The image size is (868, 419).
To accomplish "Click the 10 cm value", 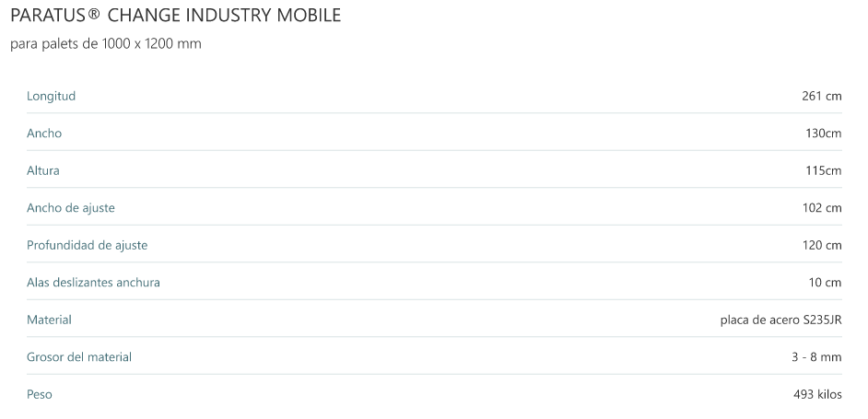I will (826, 283).
